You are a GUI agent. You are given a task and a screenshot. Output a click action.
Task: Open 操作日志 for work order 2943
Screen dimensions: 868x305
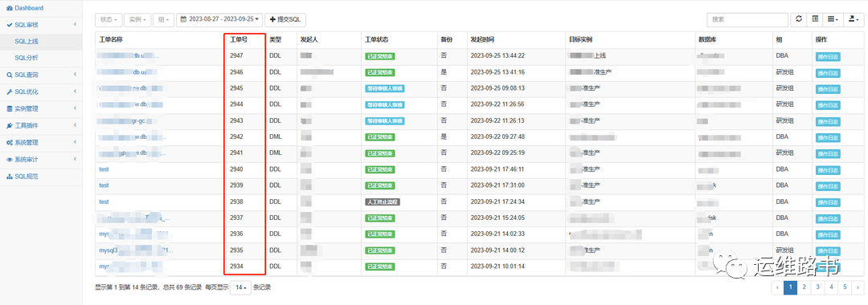click(x=828, y=121)
